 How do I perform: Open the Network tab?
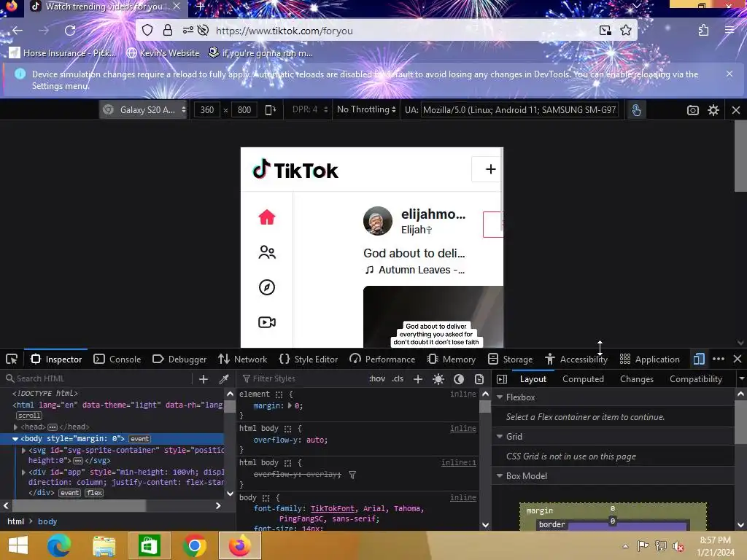coord(242,359)
